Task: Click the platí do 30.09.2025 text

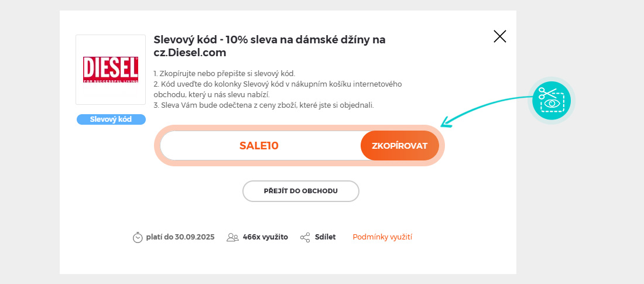Action: point(180,237)
